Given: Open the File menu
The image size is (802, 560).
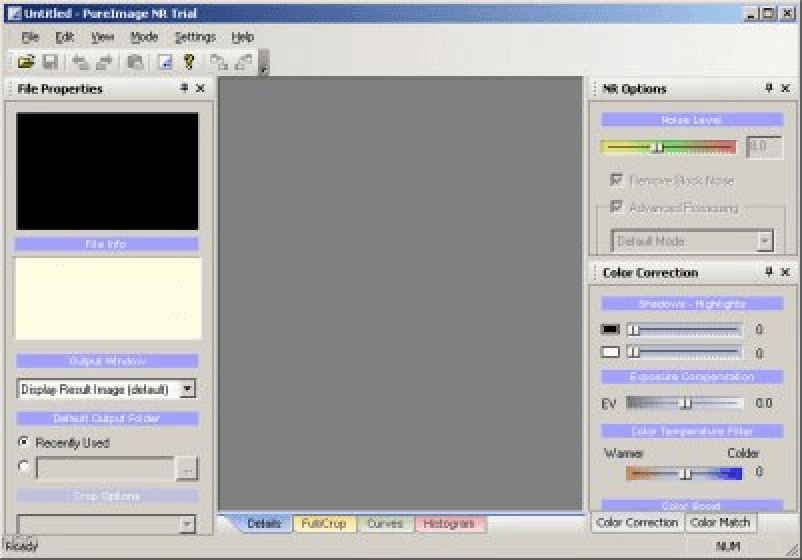Looking at the screenshot, I should 30,37.
